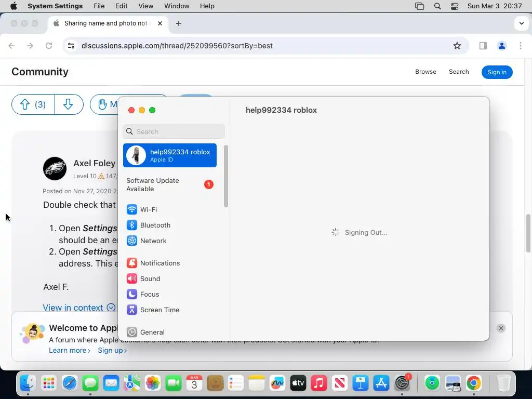Screen dimensions: 532x399
Task: Open Messages from the Dock
Action: pos(90,383)
